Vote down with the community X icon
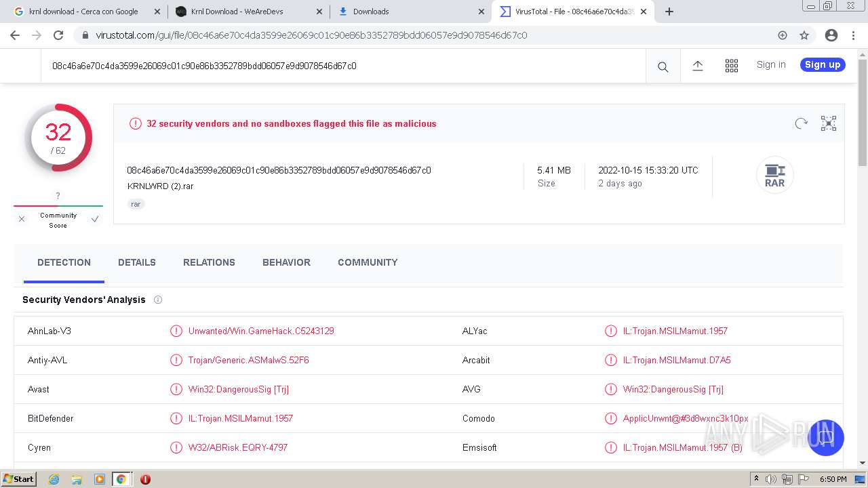The image size is (868, 488). [x=22, y=219]
